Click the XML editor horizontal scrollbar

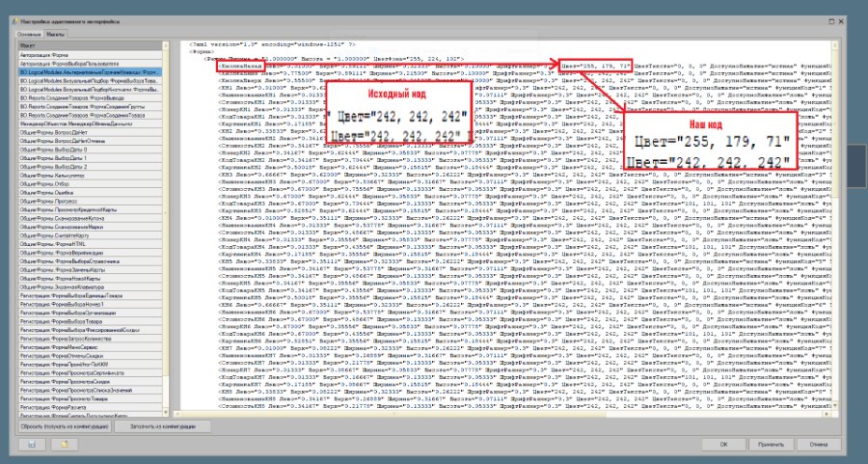click(x=501, y=414)
